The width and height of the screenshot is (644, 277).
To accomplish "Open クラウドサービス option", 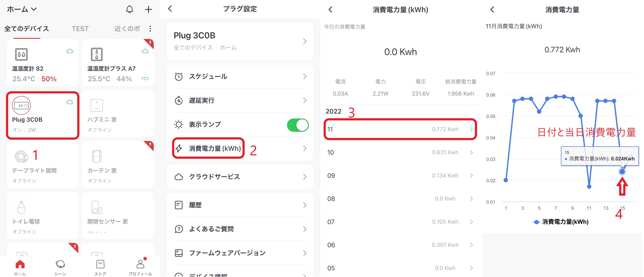I will (240, 177).
